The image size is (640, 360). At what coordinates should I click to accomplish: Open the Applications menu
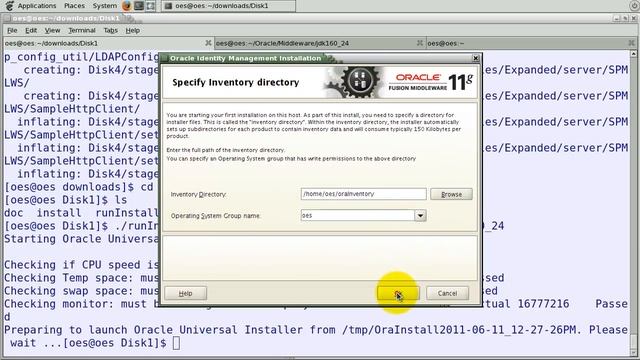pyautogui.click(x=37, y=6)
